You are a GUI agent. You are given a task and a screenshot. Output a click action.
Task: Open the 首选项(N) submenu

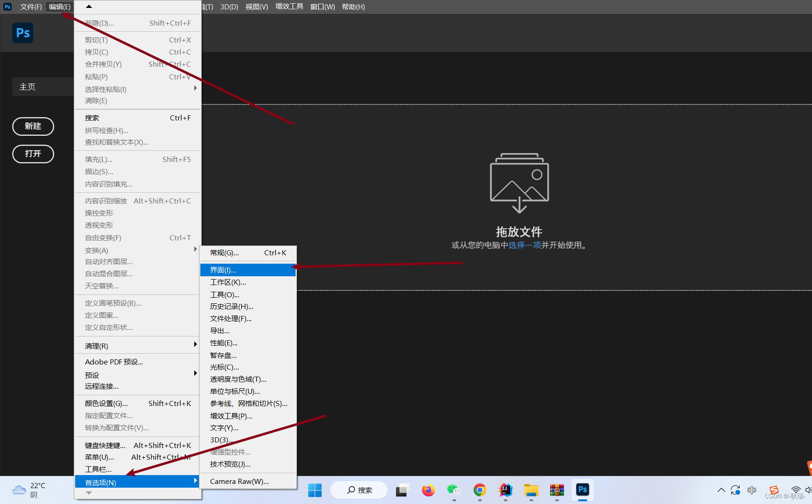tap(138, 482)
